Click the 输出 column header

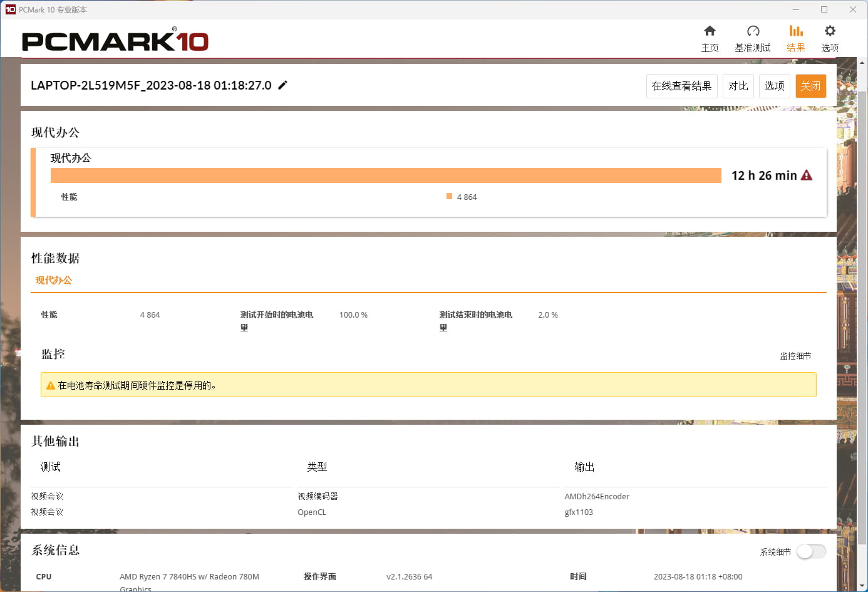pyautogui.click(x=584, y=467)
